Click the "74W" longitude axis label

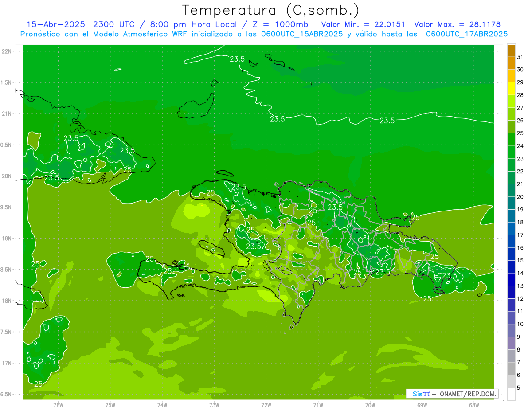162,405
